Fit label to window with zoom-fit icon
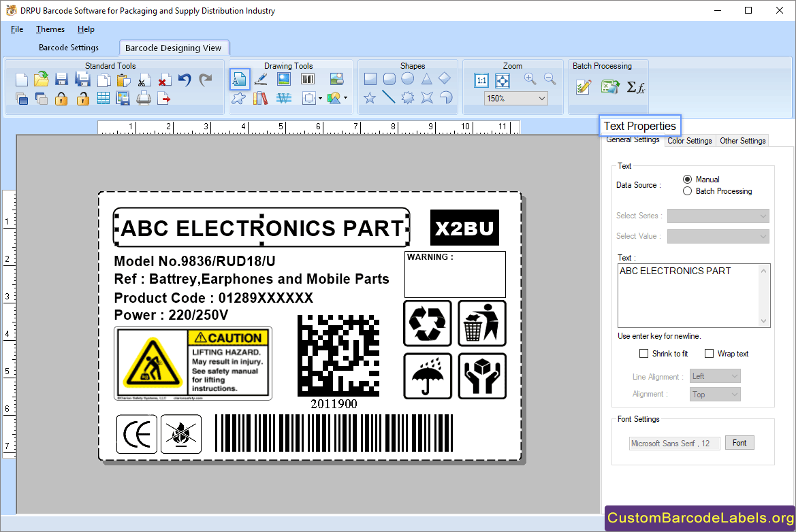796x532 pixels. pos(502,80)
